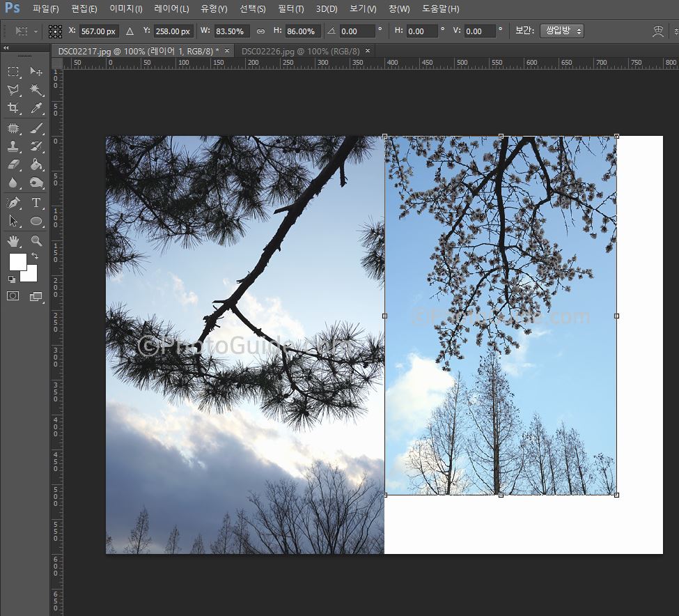Close the DSC02217.jpg tab
Viewport: 679px width, 616px height.
(226, 51)
